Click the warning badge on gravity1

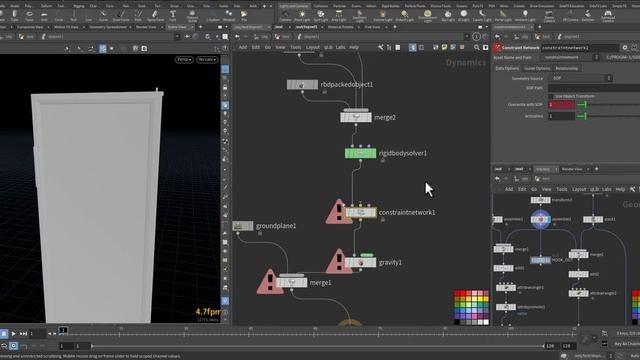[339, 262]
